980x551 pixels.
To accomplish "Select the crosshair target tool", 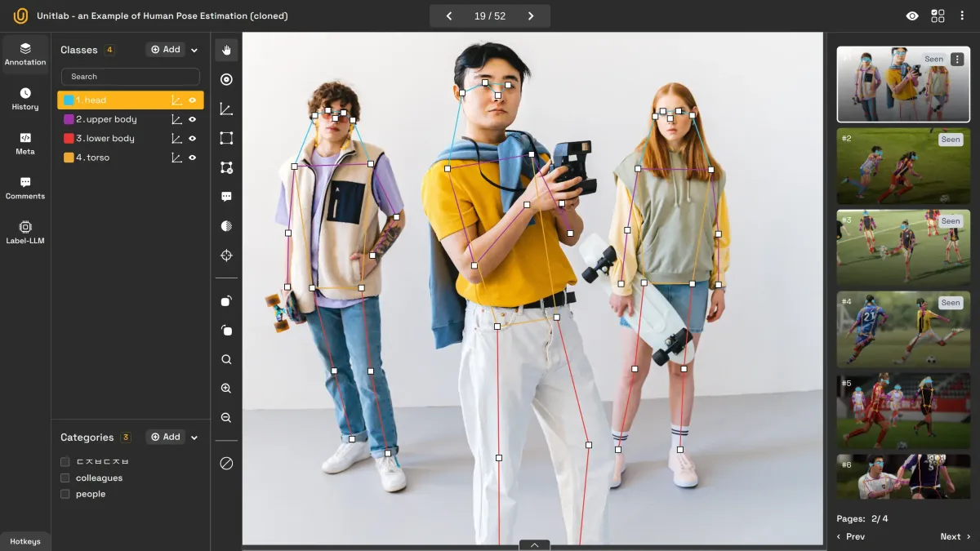I will pos(226,256).
